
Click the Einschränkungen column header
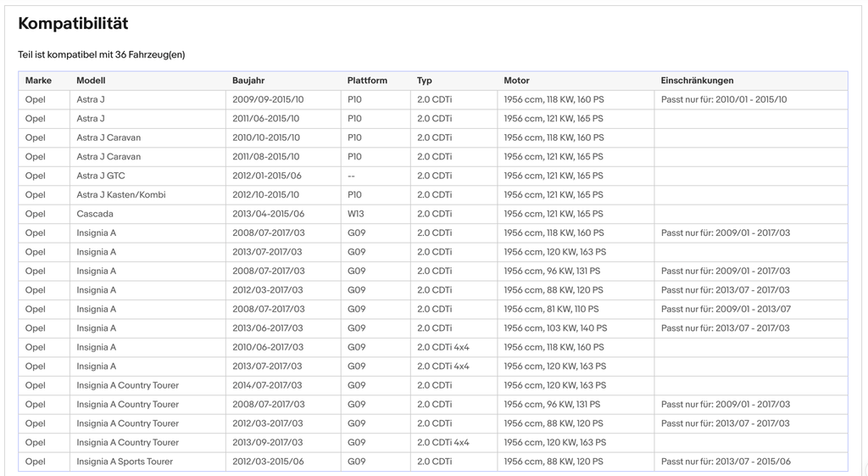[x=697, y=81]
